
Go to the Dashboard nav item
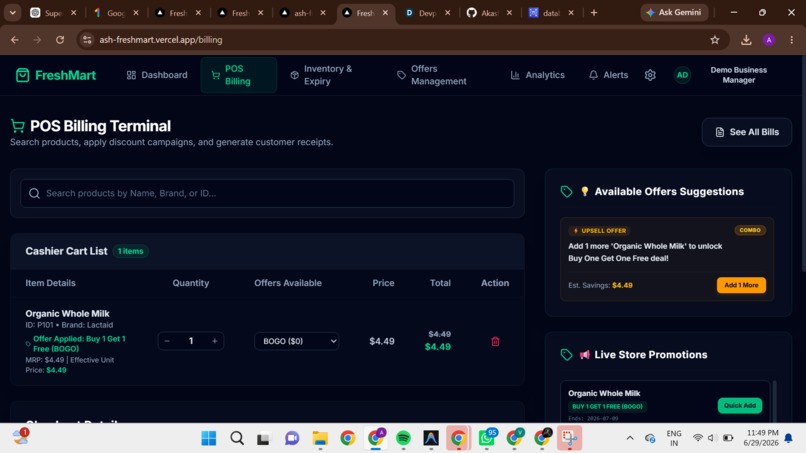click(x=157, y=75)
